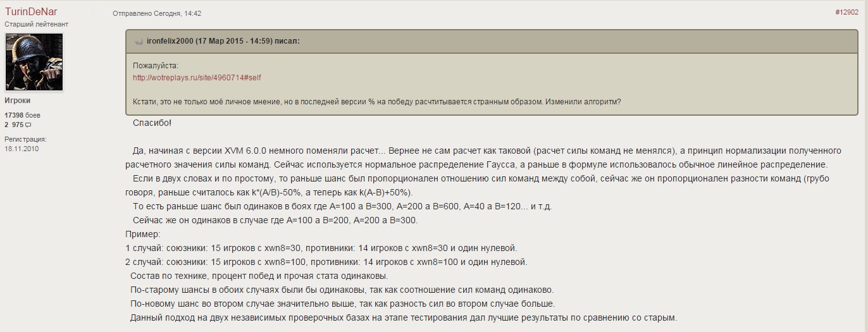
Task: Click the final line starting 'Данный подход'
Action: [404, 317]
